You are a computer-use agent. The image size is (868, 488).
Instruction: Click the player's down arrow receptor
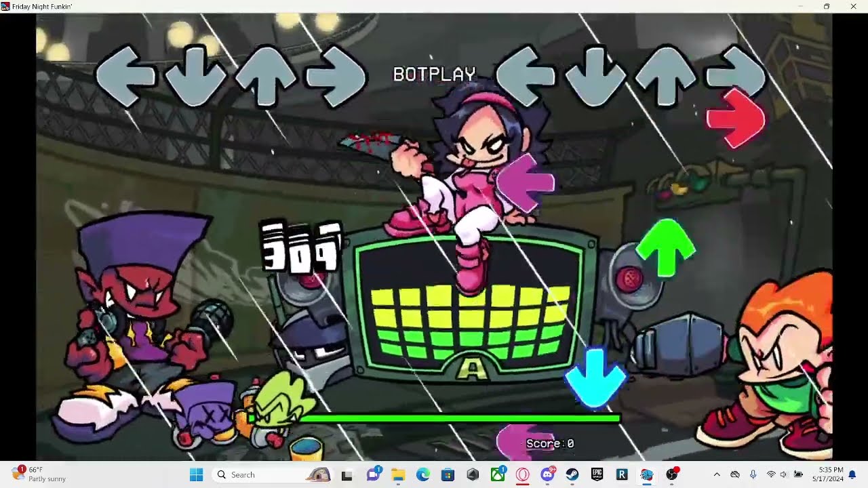[595, 76]
